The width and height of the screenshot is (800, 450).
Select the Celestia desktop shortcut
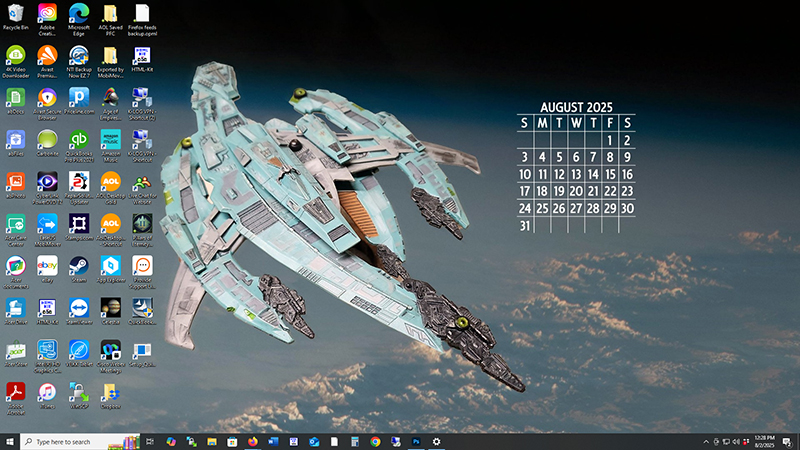111,311
